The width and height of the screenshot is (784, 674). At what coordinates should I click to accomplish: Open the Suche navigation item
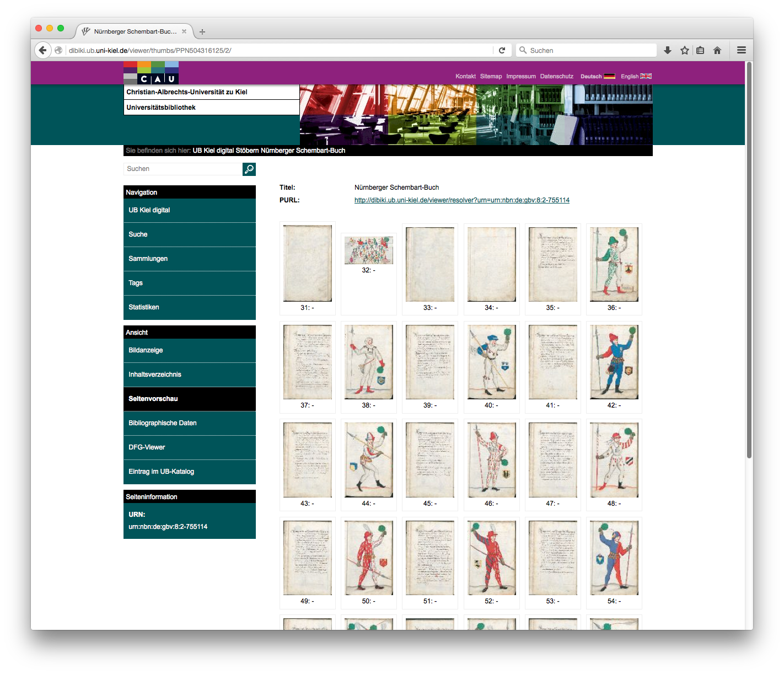[x=190, y=234]
